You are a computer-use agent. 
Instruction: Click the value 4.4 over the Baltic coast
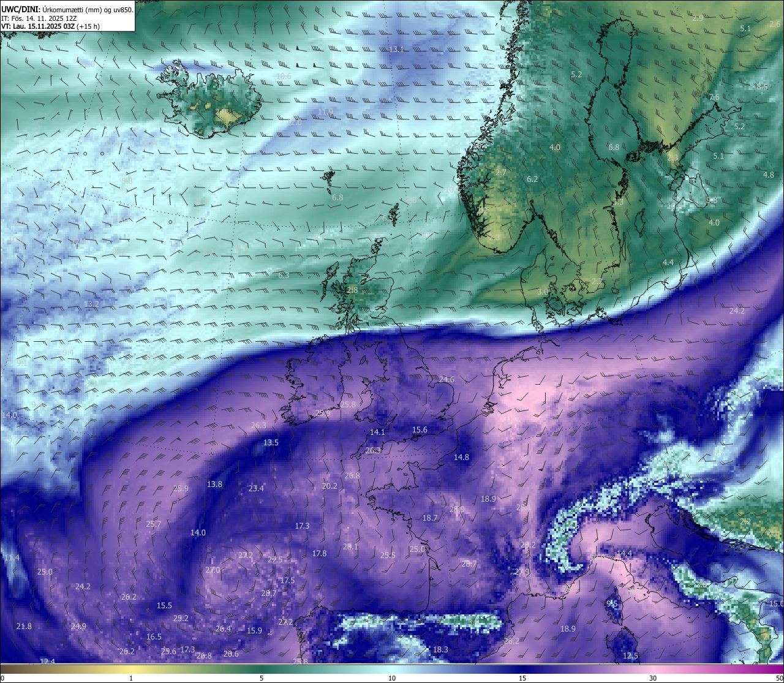coord(668,263)
